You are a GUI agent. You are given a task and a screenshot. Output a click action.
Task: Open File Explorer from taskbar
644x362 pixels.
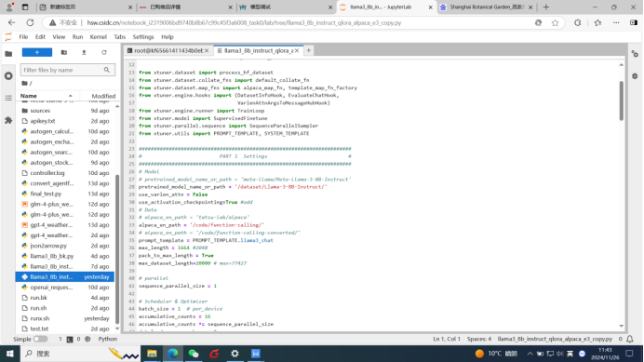[152, 354]
